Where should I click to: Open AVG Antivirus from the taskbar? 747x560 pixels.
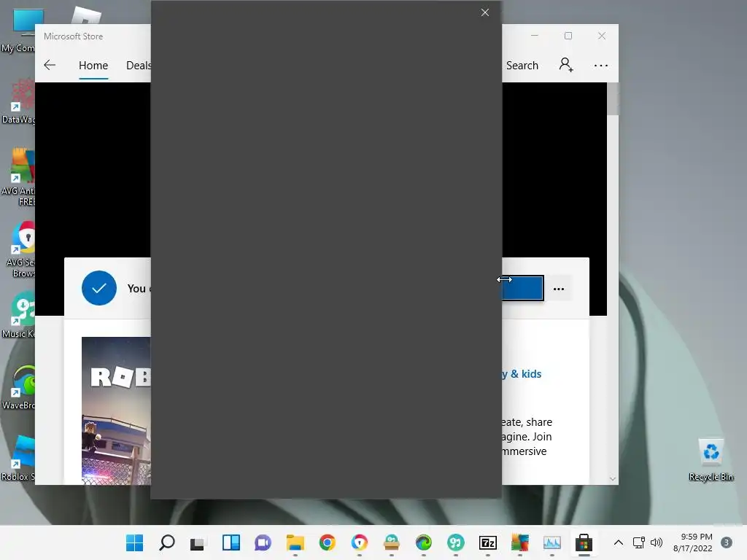(519, 542)
